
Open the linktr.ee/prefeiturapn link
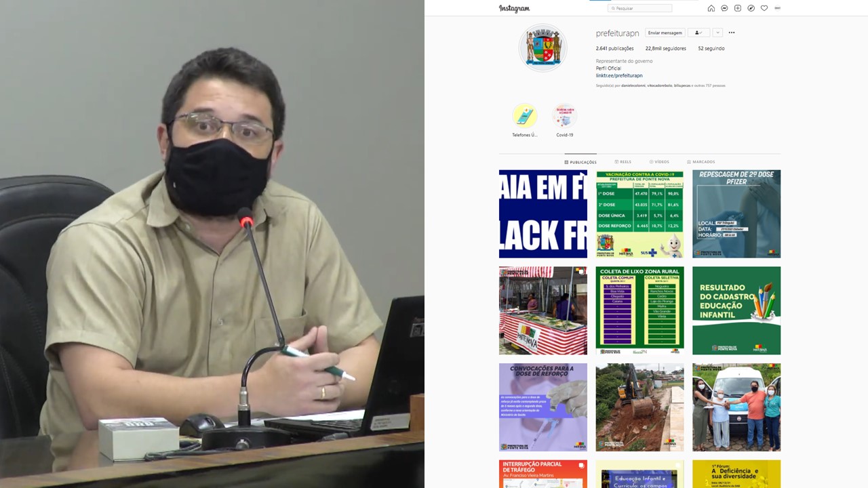click(x=619, y=76)
